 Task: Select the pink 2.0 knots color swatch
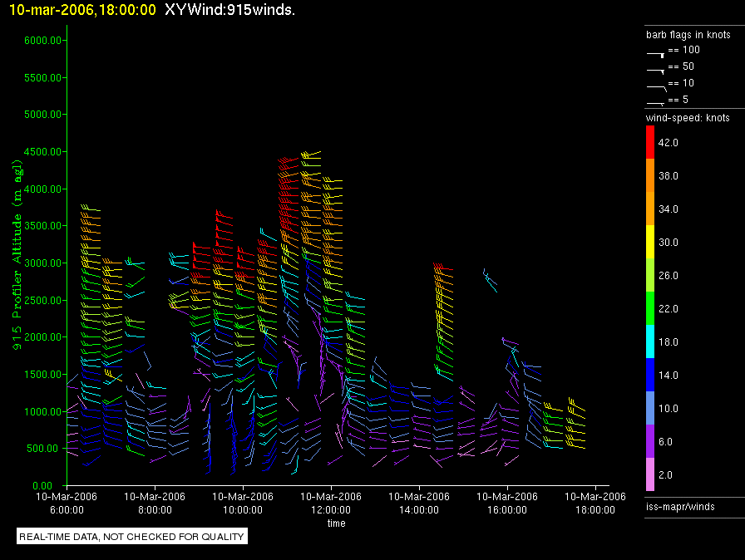(650, 475)
